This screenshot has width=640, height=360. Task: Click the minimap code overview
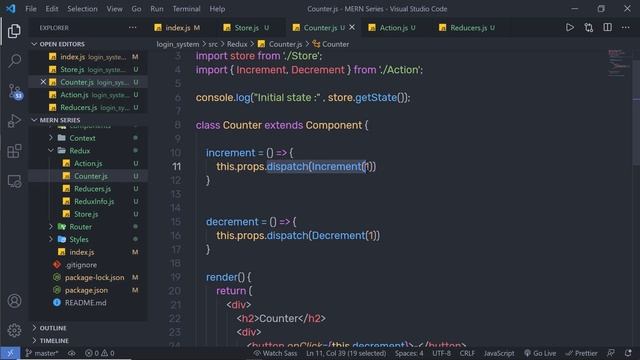[x=619, y=63]
